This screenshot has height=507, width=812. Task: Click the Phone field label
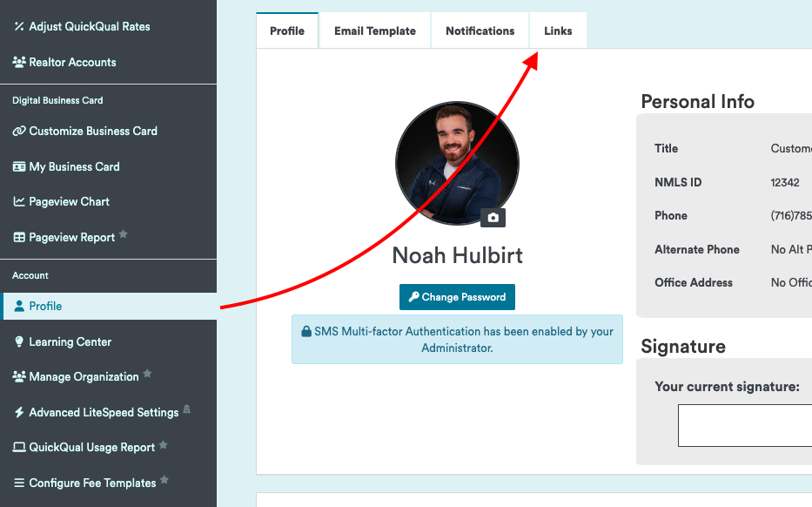[x=671, y=216]
